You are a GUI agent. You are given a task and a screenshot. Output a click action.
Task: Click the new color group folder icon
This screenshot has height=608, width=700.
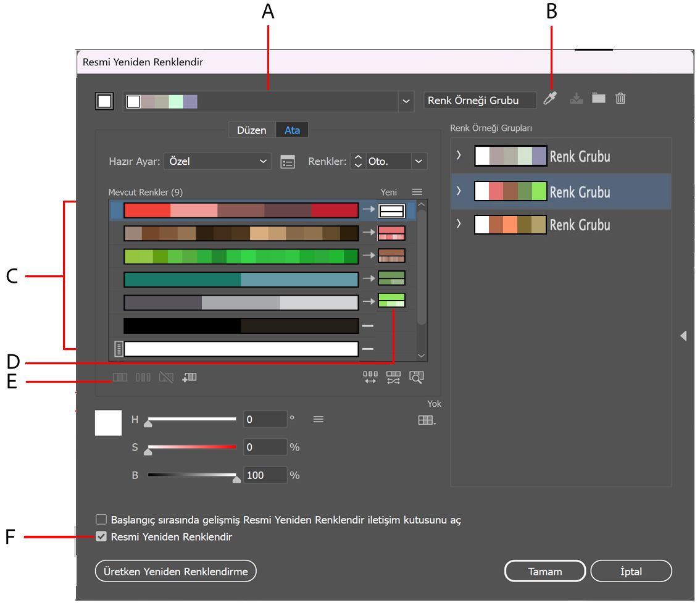coord(599,98)
